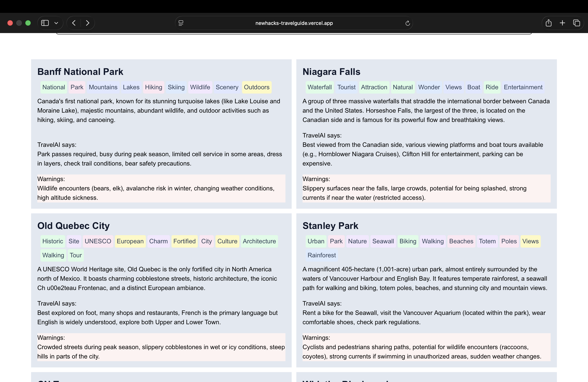Open the sidebar options dropdown chevron
Image resolution: width=588 pixels, height=382 pixels.
[56, 23]
